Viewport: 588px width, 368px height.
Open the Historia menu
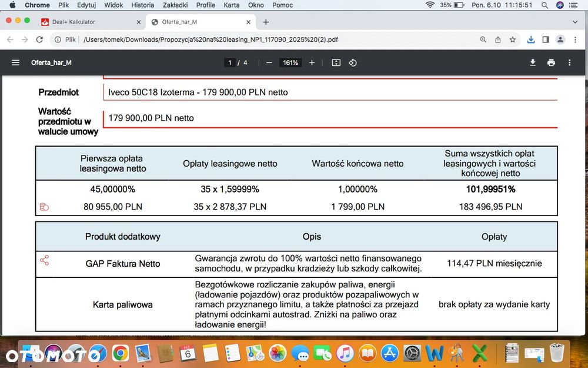(x=142, y=5)
